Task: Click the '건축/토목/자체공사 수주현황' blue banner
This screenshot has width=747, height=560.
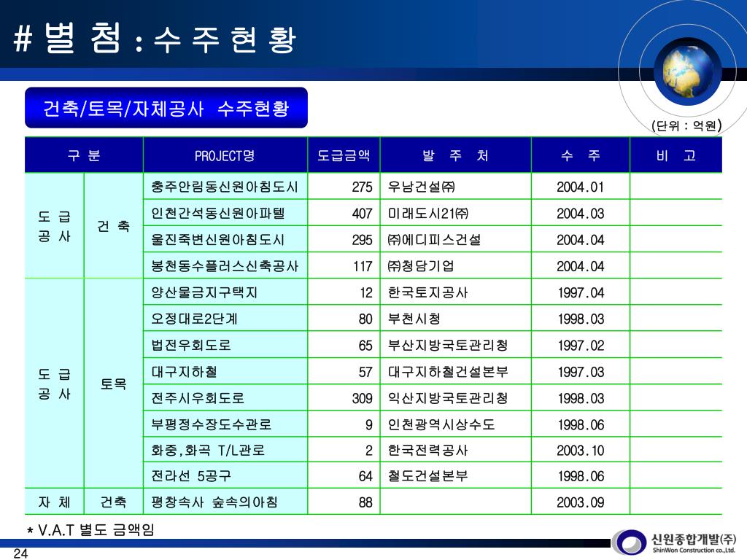Action: pyautogui.click(x=166, y=108)
